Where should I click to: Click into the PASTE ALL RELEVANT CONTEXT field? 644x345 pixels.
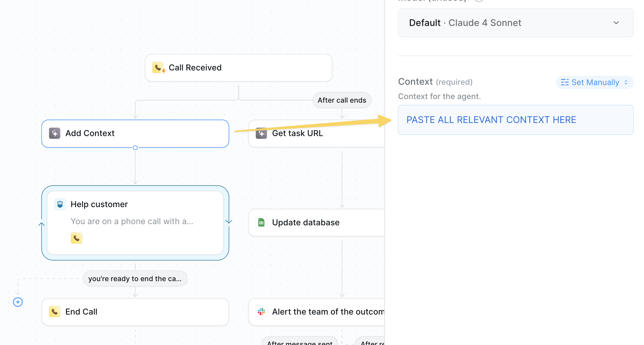pyautogui.click(x=515, y=120)
